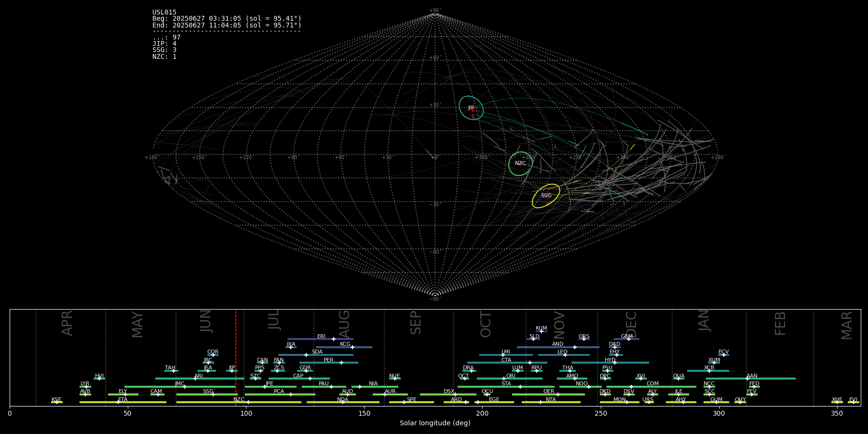Viewport: 868px width, 434px height.
Task: Select the 'Beg: 20250627 03:31:05' line
Action: click(227, 19)
